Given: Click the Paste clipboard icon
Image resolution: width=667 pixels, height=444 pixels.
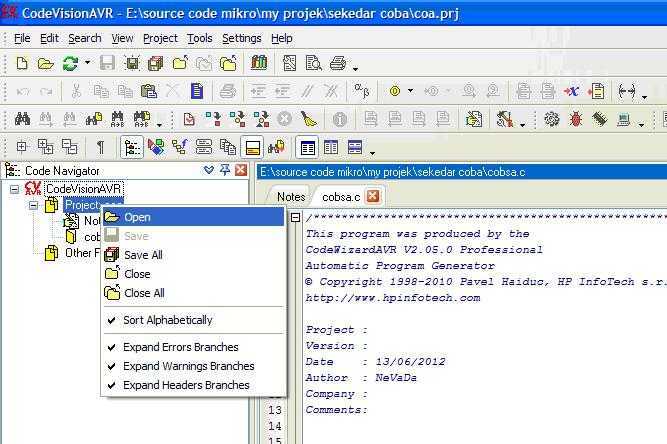Looking at the screenshot, I should click(x=149, y=91).
